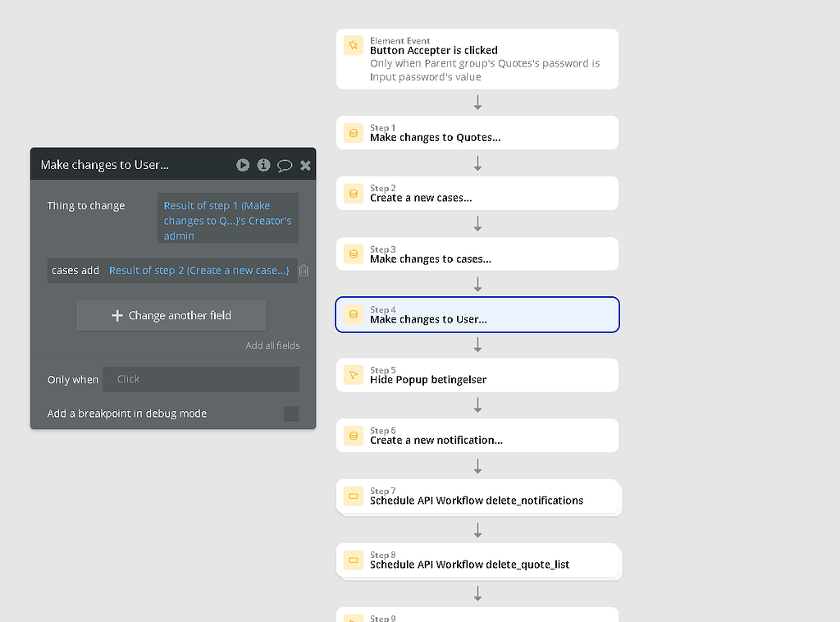Click the database icon on Step 6 notification action

tap(353, 435)
